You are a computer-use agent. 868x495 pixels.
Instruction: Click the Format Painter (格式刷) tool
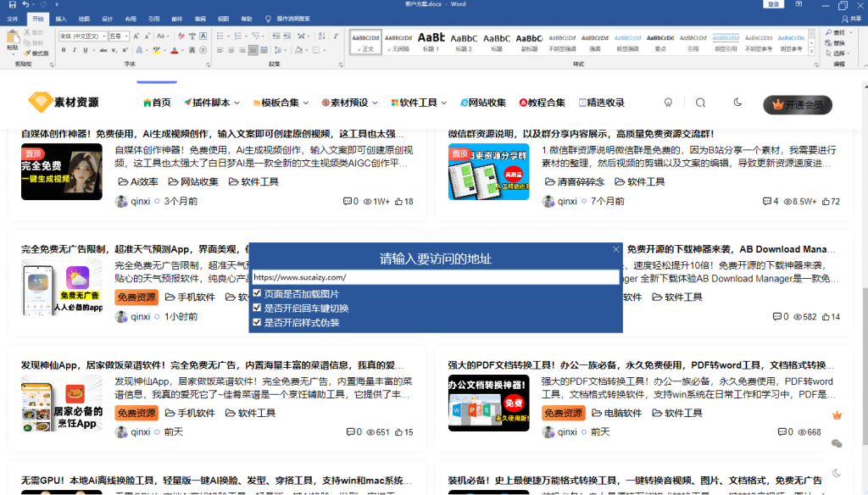37,53
